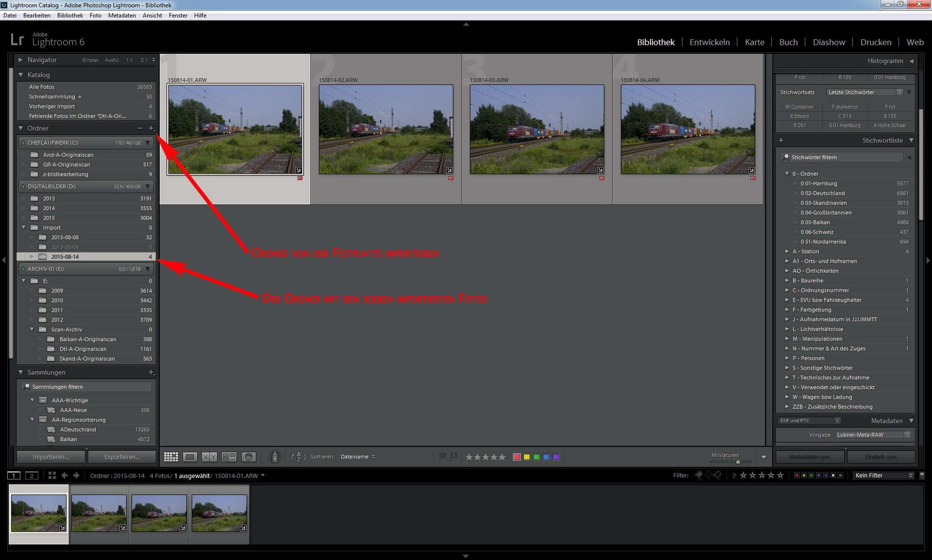Apply purple color label in toolbar
Viewport: 932px width, 560px height.
556,457
